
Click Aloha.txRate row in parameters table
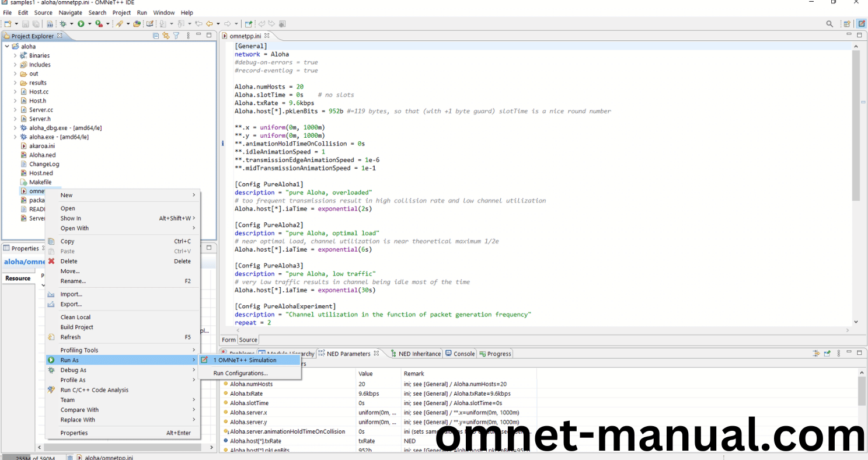click(379, 393)
